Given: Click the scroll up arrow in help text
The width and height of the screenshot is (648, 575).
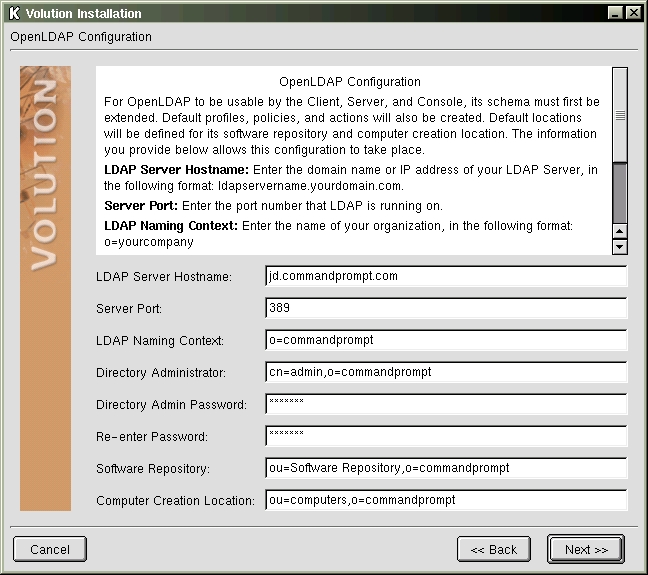Looking at the screenshot, I should coord(620,230).
